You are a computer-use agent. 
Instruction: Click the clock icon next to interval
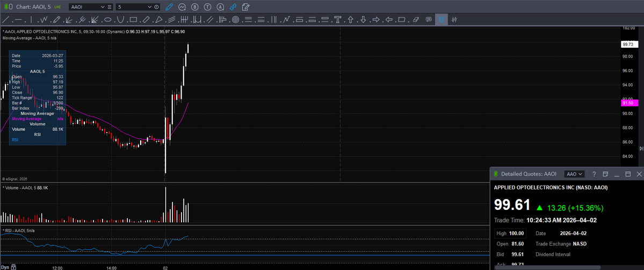pos(156,7)
